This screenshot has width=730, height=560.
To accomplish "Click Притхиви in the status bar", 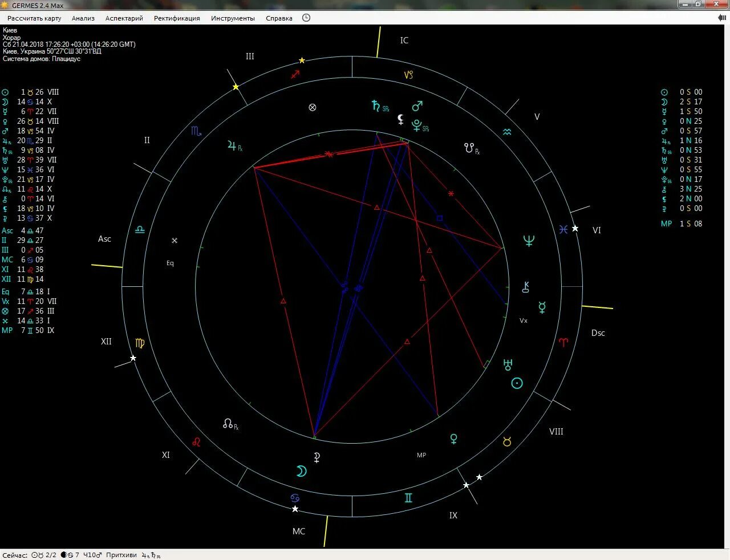I will pos(121,555).
